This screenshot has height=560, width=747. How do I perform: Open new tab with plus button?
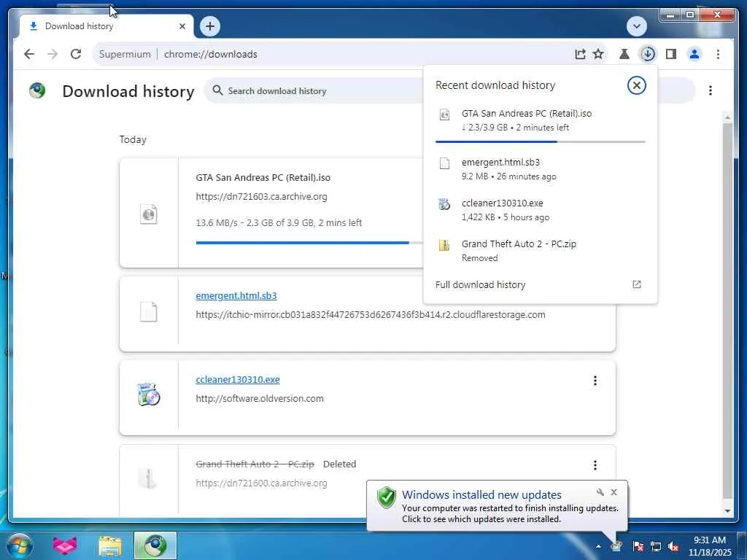pyautogui.click(x=209, y=26)
